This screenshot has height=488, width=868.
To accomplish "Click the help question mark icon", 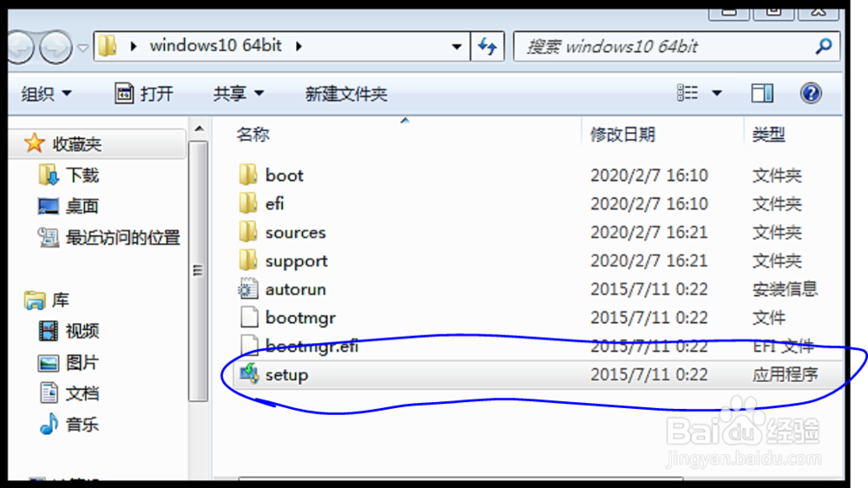I will pyautogui.click(x=811, y=93).
